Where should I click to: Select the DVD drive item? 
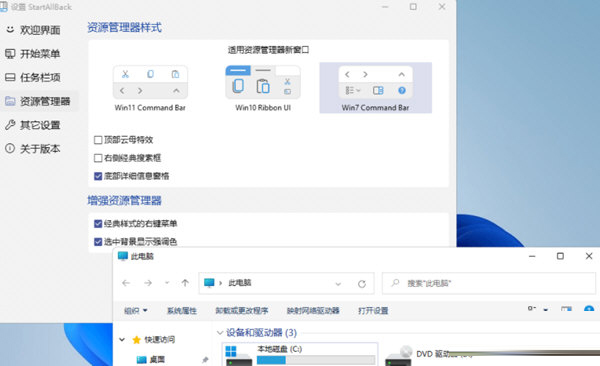click(430, 355)
